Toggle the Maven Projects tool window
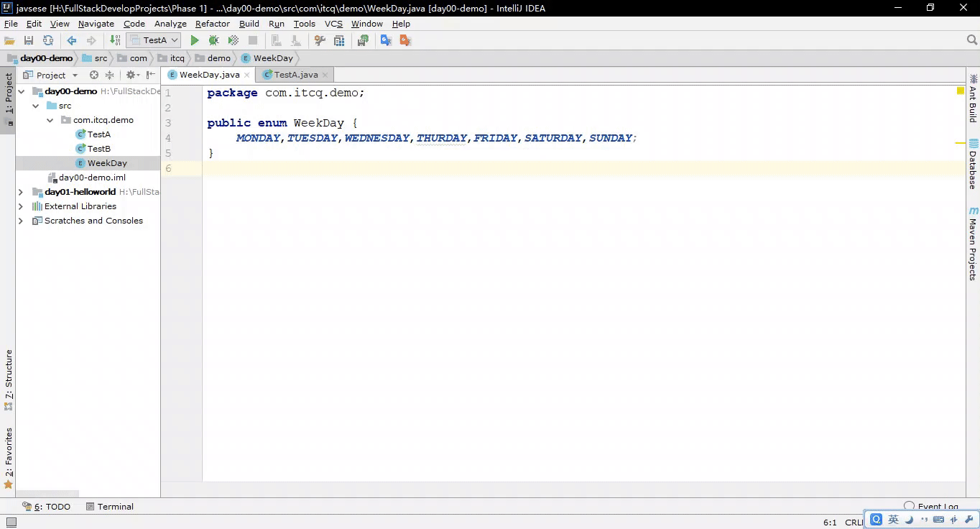Image resolution: width=980 pixels, height=529 pixels. point(973,244)
